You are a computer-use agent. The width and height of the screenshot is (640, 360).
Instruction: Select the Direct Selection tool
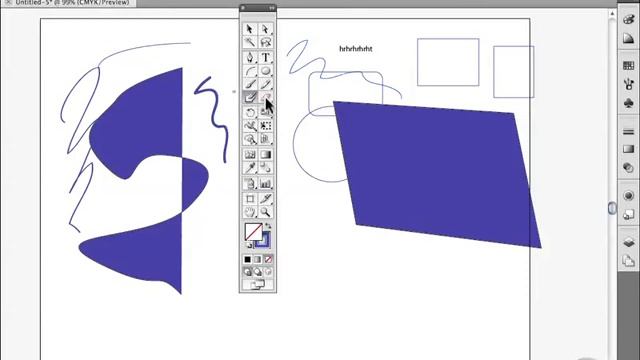tap(265, 29)
